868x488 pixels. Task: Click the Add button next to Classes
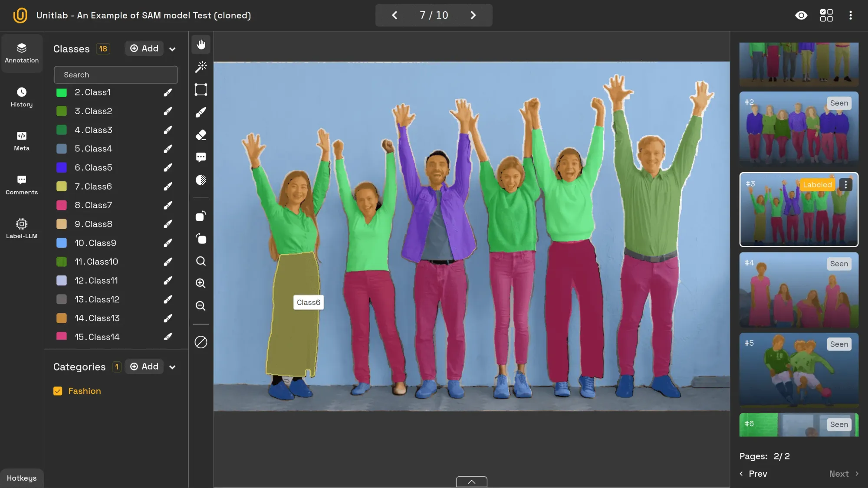(x=144, y=48)
